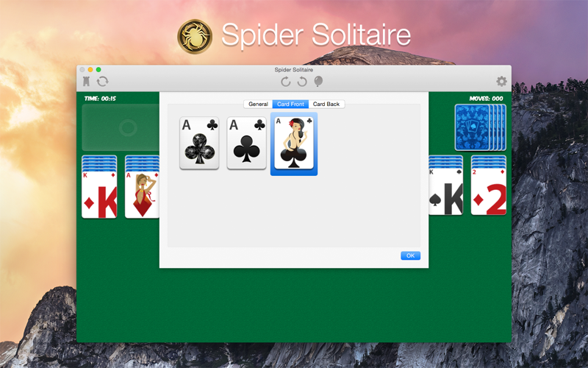Screen dimensions: 588x368
Task: Deal from the blue stock pile
Action: point(480,127)
